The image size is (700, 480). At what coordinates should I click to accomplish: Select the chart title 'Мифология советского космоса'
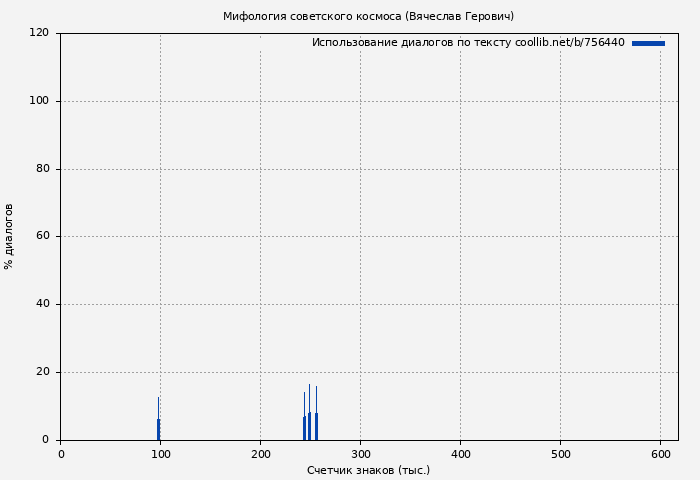tap(368, 16)
